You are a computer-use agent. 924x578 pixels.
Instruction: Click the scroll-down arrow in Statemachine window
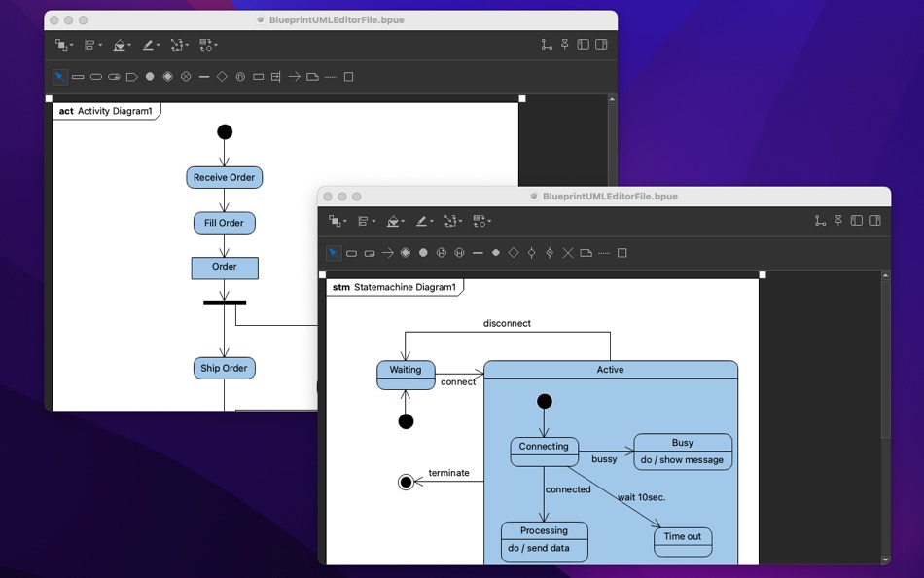(886, 560)
